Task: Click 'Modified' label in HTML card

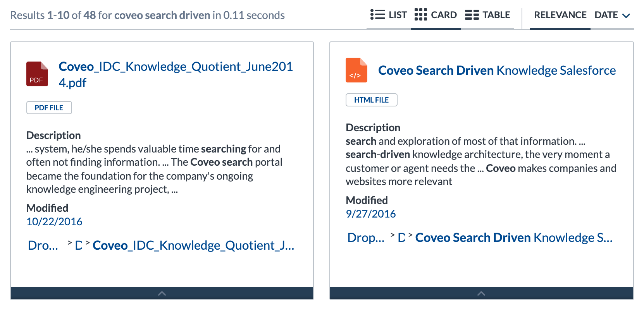Action: 367,200
